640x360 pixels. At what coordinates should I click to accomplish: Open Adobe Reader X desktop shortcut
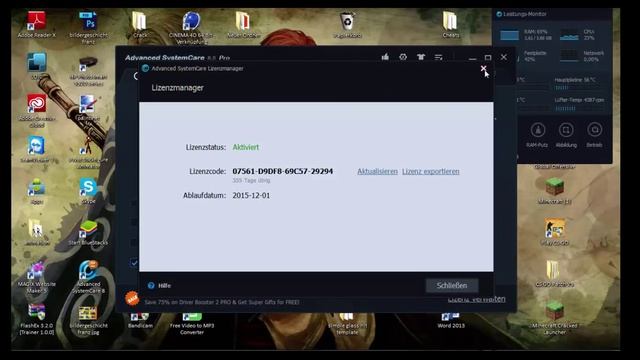(36, 24)
